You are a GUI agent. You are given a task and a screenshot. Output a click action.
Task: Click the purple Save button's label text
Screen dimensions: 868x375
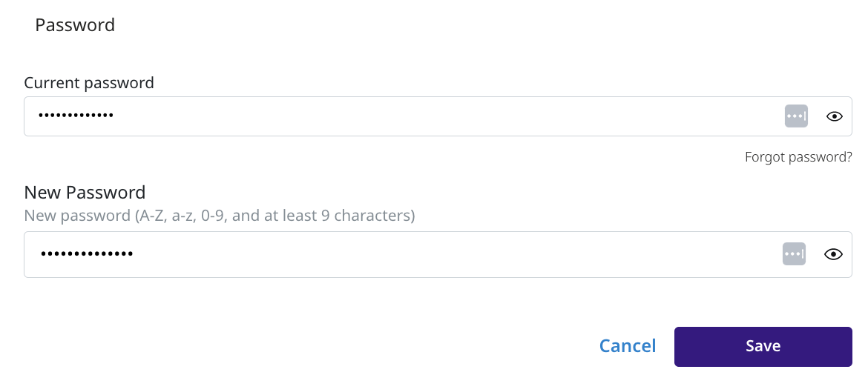(x=763, y=346)
